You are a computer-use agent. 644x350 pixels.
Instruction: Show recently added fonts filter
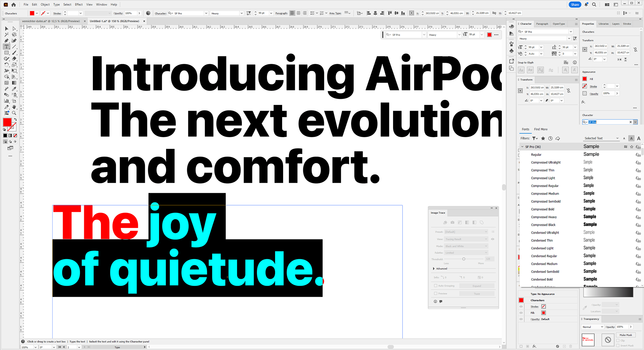pyautogui.click(x=550, y=138)
